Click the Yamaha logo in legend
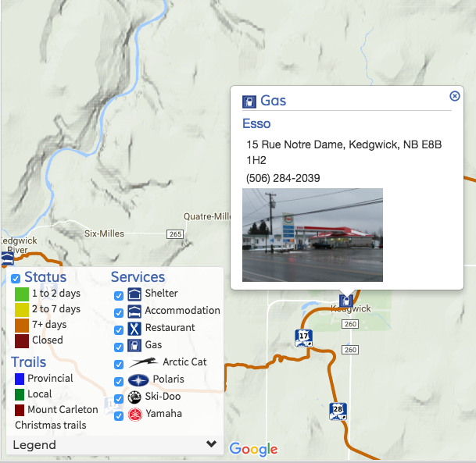Image resolution: width=476 pixels, height=463 pixels. (x=135, y=415)
